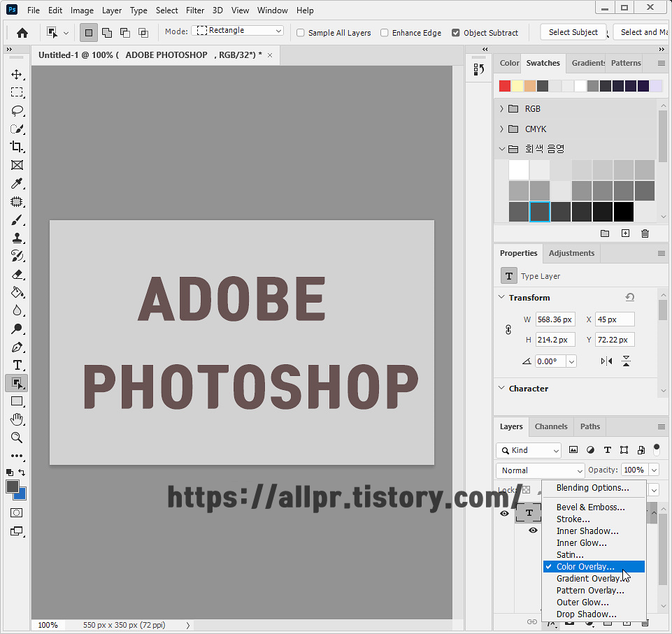Toggle layer filtering on/off switch

tap(656, 449)
